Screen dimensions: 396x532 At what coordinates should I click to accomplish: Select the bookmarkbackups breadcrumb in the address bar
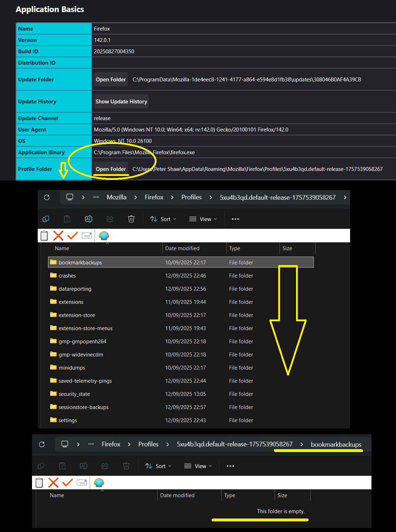tap(336, 444)
